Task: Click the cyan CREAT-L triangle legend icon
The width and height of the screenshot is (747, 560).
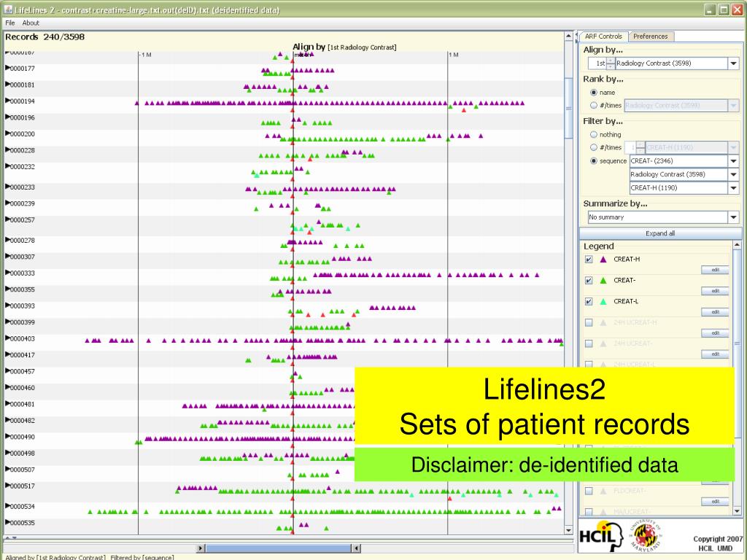Action: click(603, 301)
